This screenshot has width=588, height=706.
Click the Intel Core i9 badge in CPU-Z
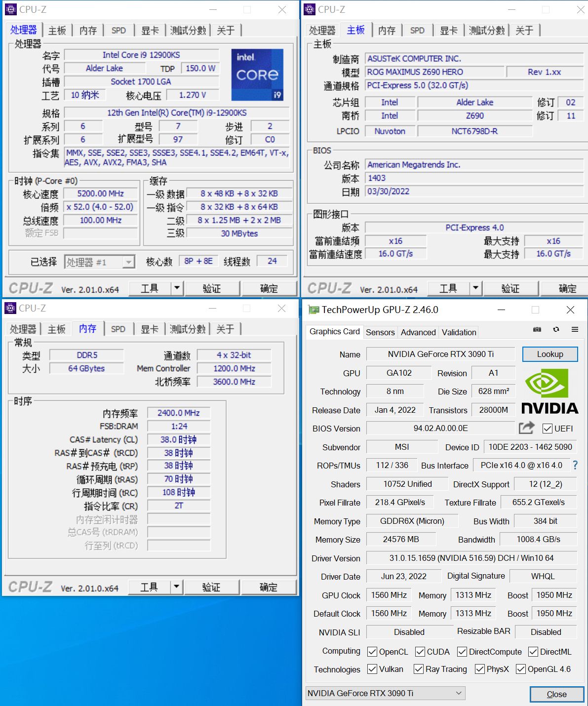click(x=257, y=74)
